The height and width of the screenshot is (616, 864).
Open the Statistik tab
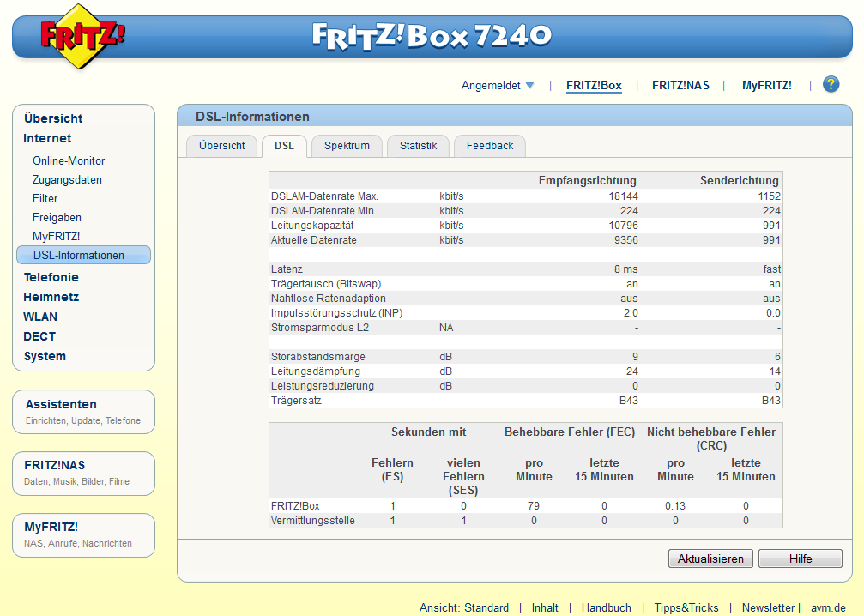(x=418, y=146)
